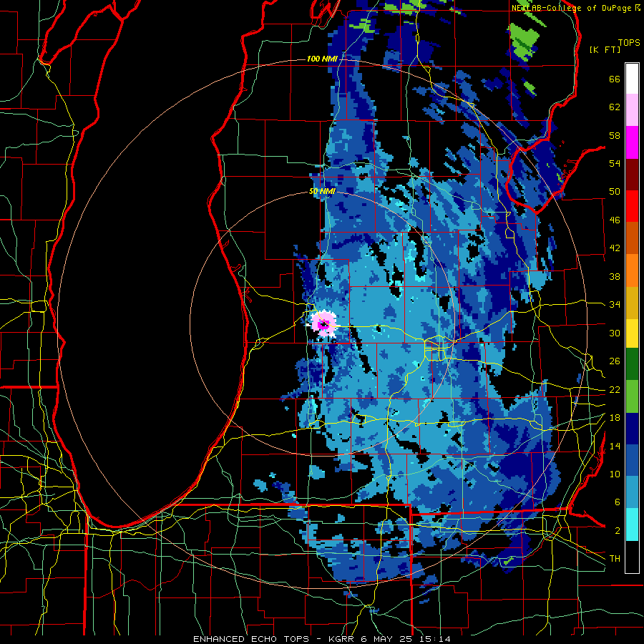
Task: Click legend value 46
Action: [615, 220]
